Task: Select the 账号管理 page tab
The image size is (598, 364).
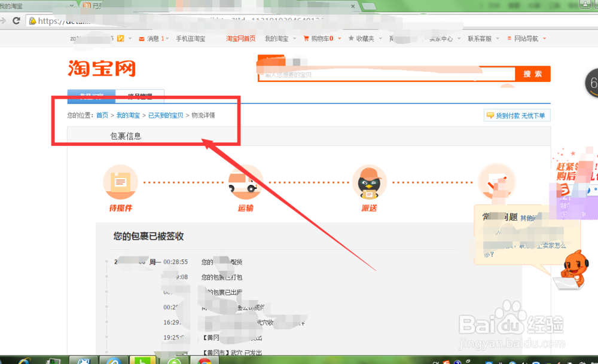Action: pyautogui.click(x=140, y=96)
